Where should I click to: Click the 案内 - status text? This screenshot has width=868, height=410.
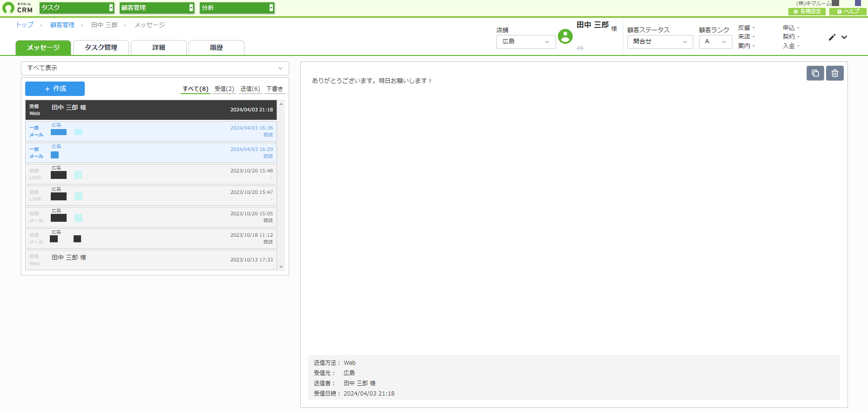point(746,46)
